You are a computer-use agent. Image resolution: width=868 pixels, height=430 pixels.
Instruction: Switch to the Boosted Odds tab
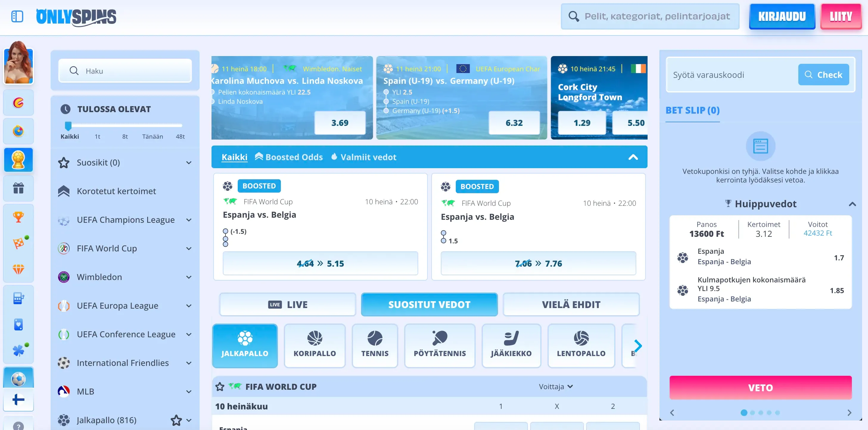(x=289, y=157)
